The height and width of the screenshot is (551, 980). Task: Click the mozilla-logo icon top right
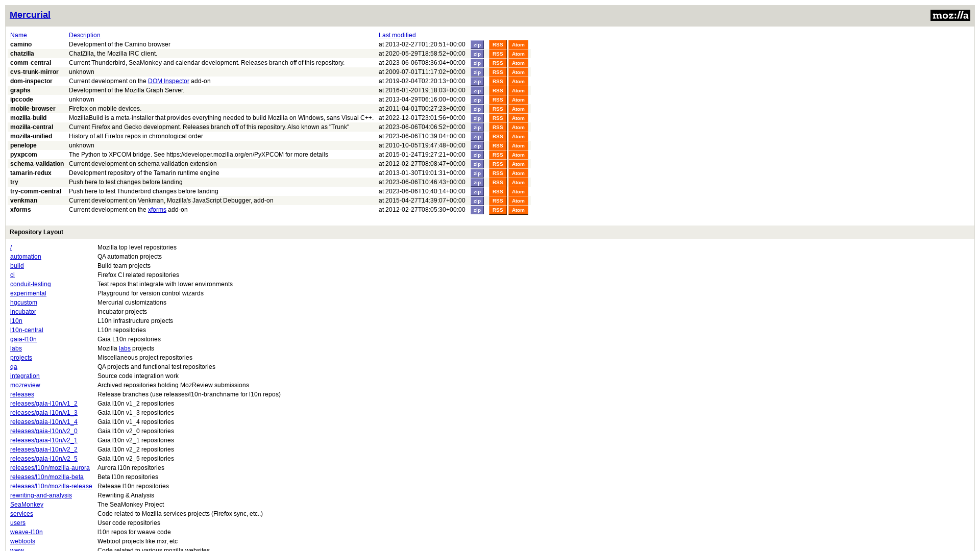click(950, 15)
